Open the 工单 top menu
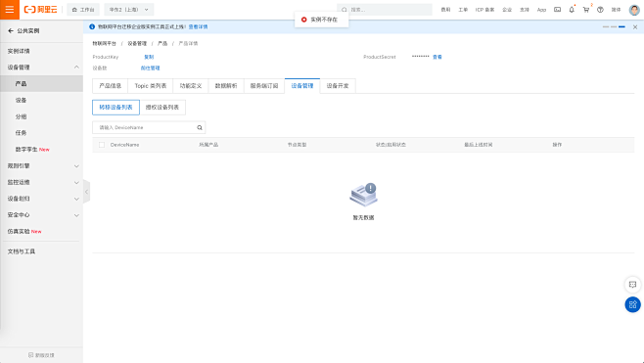The height and width of the screenshot is (363, 644). pos(463,10)
